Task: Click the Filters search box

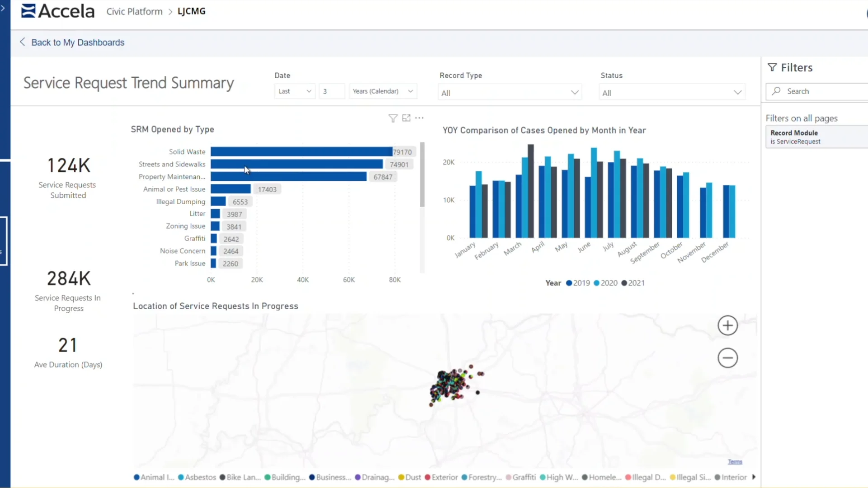Action: pos(816,91)
